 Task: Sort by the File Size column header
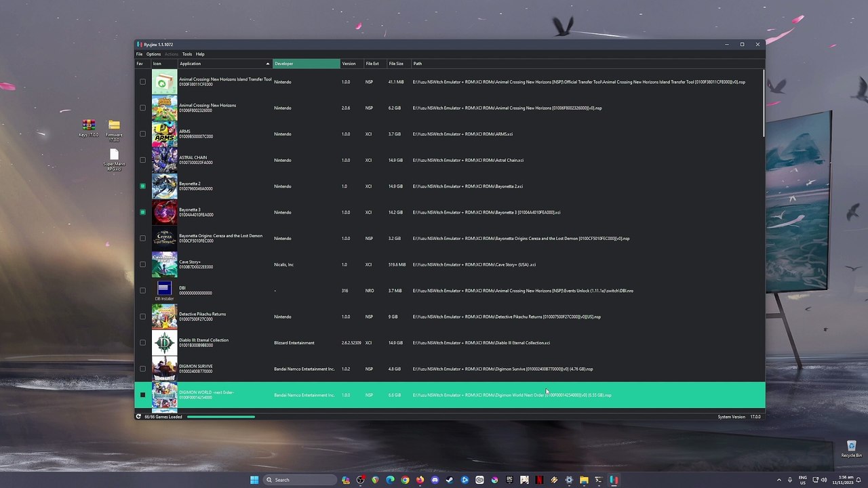click(399, 64)
